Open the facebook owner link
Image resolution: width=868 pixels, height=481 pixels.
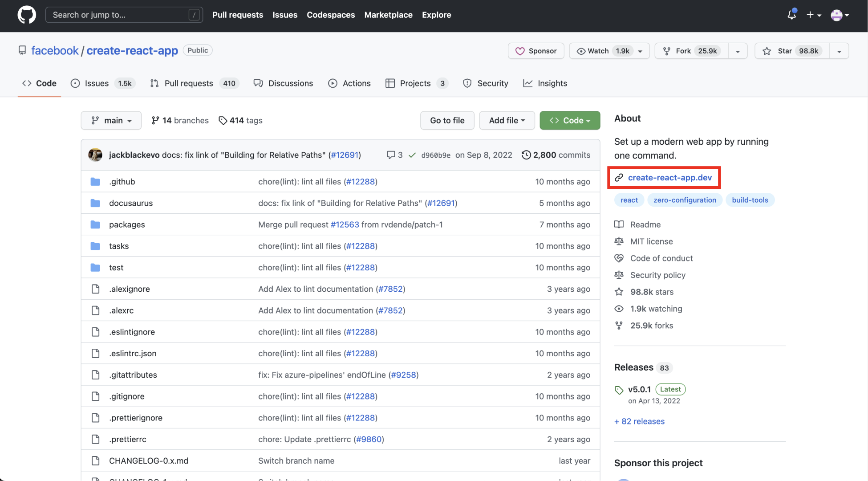coord(55,50)
